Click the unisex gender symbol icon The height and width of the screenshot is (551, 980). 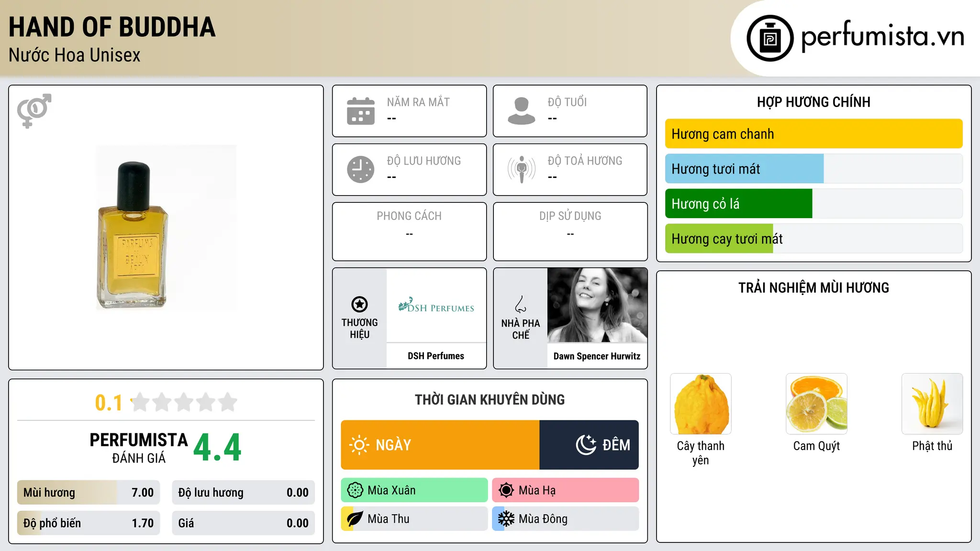tap(34, 111)
